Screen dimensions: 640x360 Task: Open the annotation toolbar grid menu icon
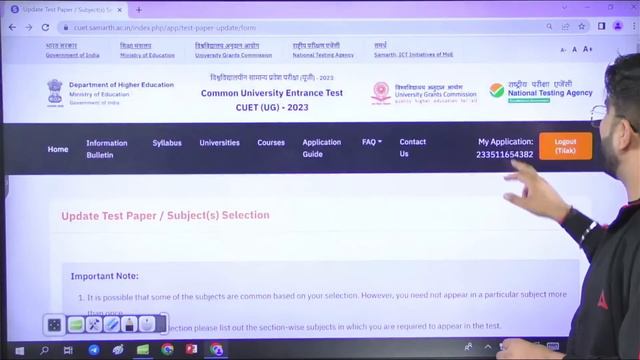(x=54, y=325)
